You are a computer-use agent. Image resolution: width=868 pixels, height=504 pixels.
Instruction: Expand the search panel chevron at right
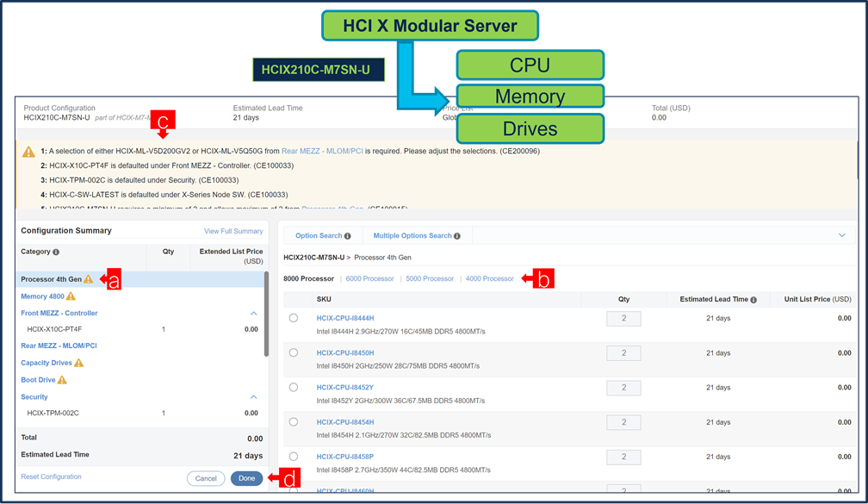(842, 235)
